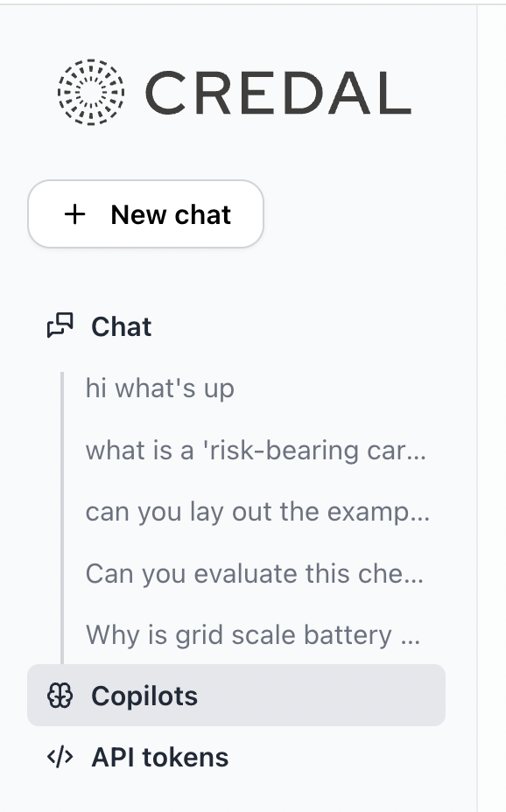Open the API tokens label
Screen dimensions: 506x812
pyautogui.click(x=160, y=757)
